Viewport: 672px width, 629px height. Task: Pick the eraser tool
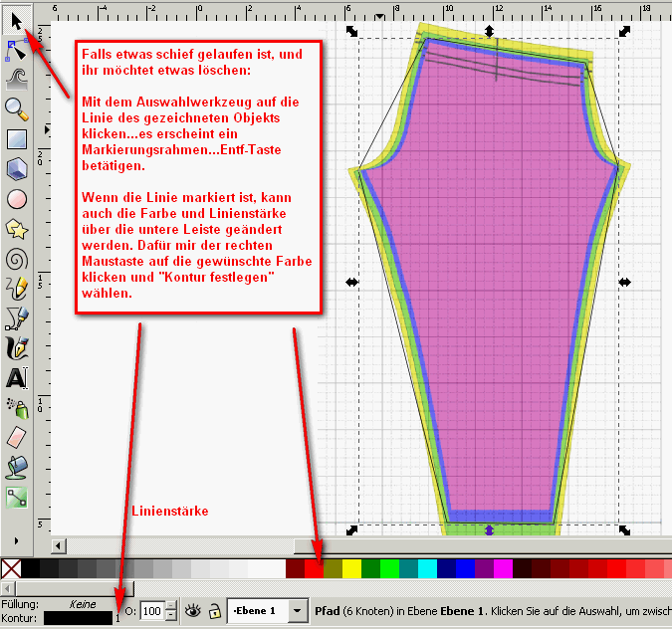(x=16, y=436)
